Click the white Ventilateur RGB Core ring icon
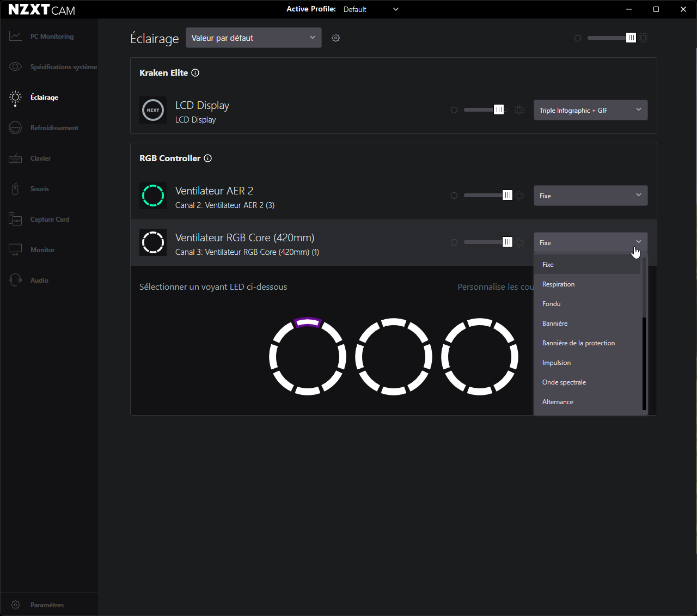 (153, 242)
